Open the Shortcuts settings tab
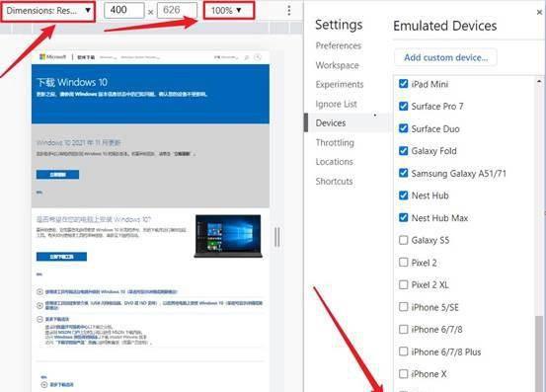The height and width of the screenshot is (392, 546). (334, 181)
